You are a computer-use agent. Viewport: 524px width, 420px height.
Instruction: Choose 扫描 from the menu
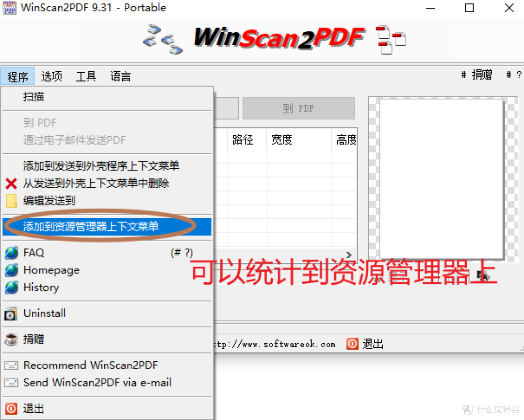coord(107,97)
